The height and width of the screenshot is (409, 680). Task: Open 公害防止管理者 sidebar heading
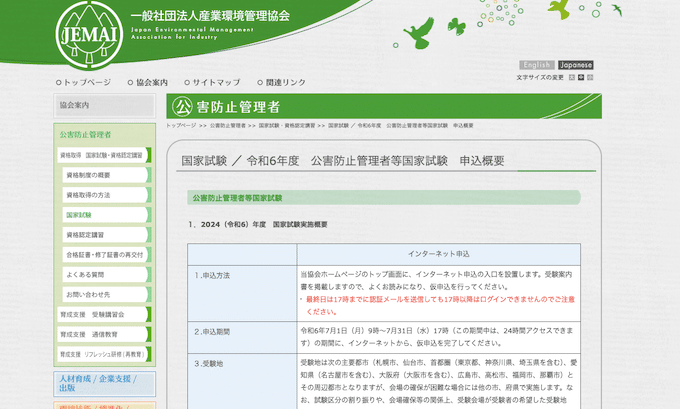pos(85,134)
